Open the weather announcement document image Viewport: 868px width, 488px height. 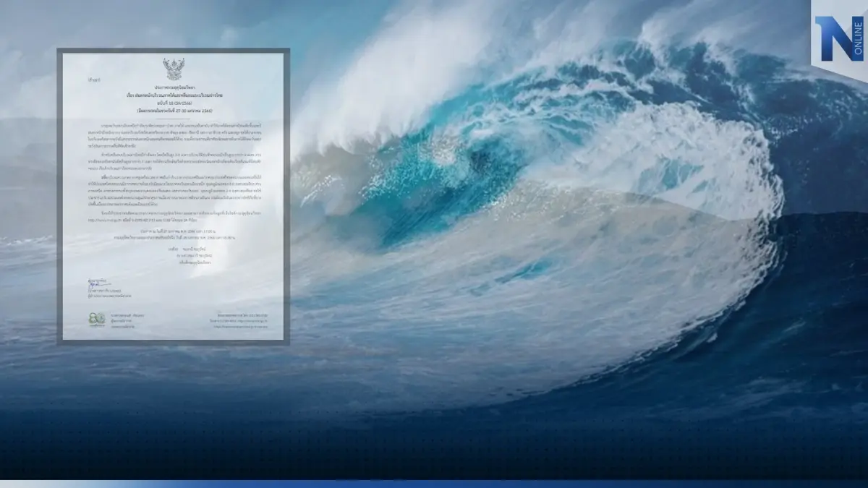coord(174,196)
